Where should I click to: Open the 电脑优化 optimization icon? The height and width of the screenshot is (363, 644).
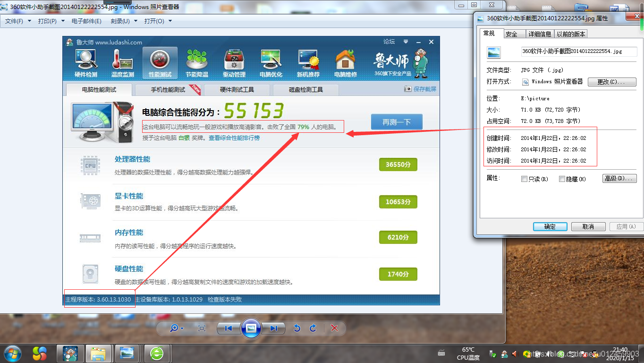[x=271, y=62]
